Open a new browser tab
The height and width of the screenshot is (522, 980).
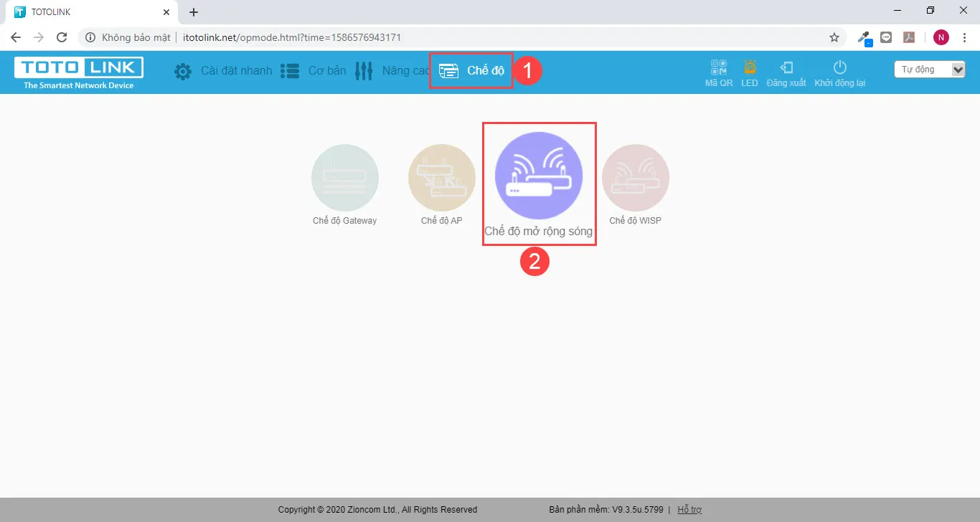pos(194,12)
